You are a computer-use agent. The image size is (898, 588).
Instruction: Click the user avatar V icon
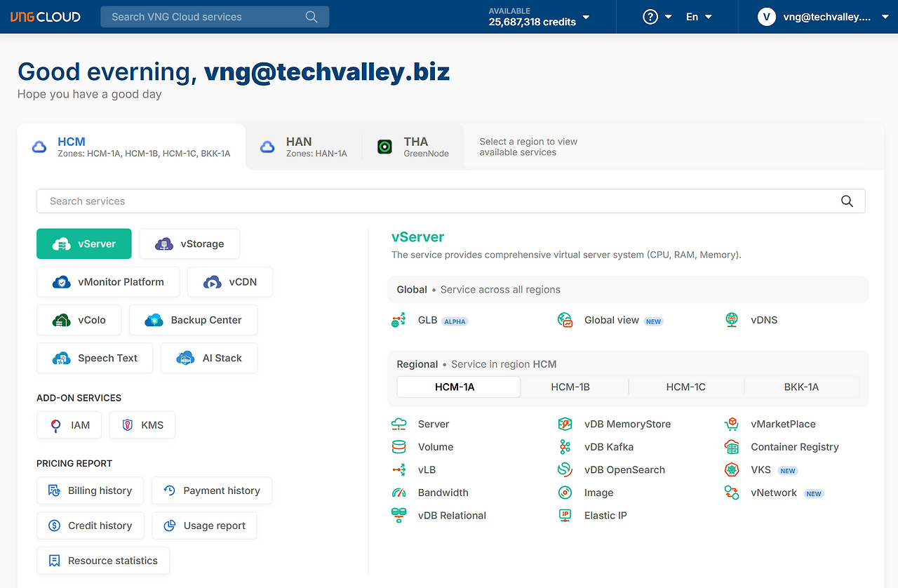(x=767, y=17)
